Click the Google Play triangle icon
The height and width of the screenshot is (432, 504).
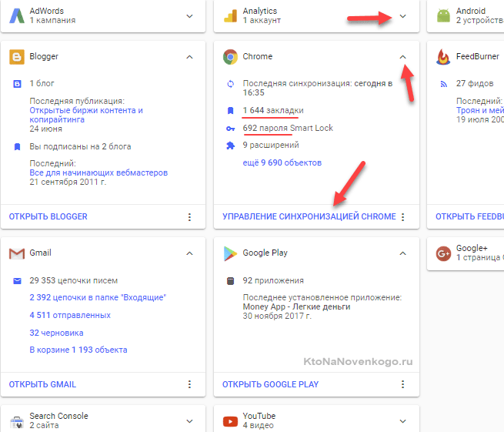pyautogui.click(x=230, y=253)
